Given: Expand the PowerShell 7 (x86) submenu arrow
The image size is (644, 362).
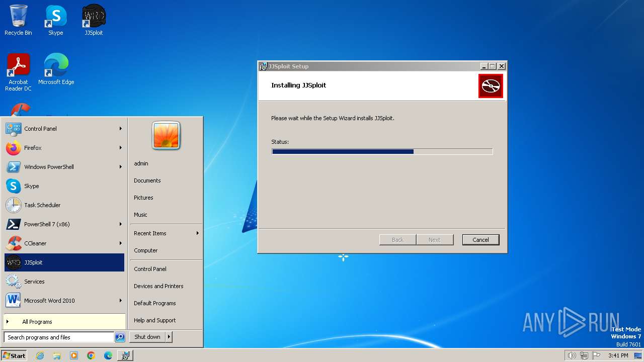Looking at the screenshot, I should click(x=121, y=224).
